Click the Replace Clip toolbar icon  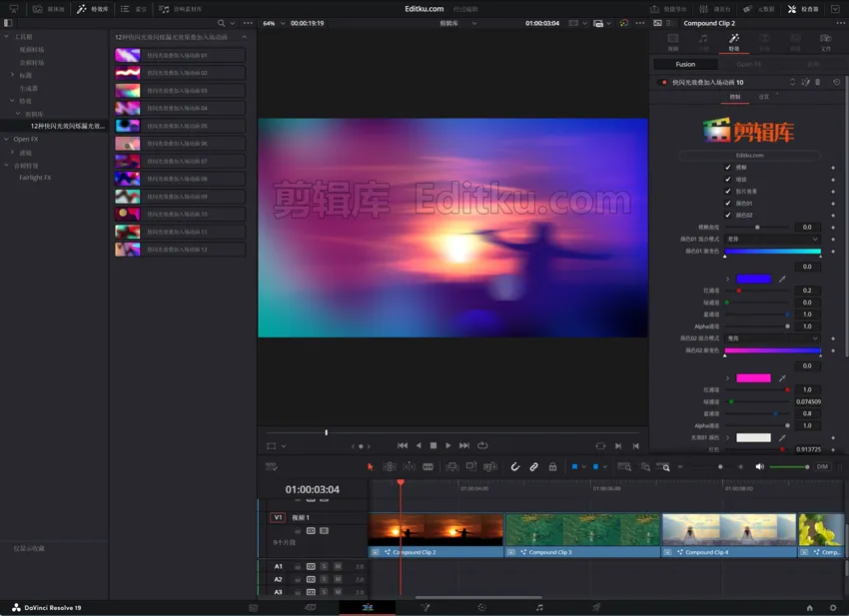click(x=490, y=466)
